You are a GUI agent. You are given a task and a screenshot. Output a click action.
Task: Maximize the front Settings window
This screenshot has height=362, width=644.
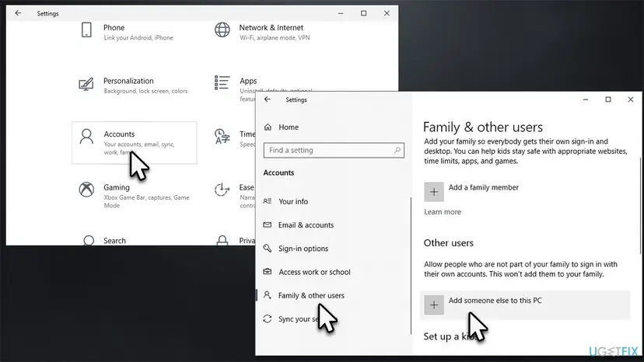point(608,99)
